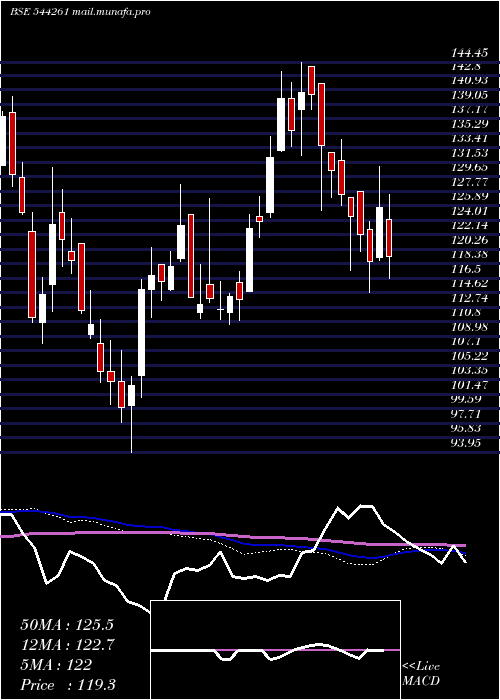Click the 127.77 price axis label
Screen dimensions: 500x700
[x=469, y=182]
